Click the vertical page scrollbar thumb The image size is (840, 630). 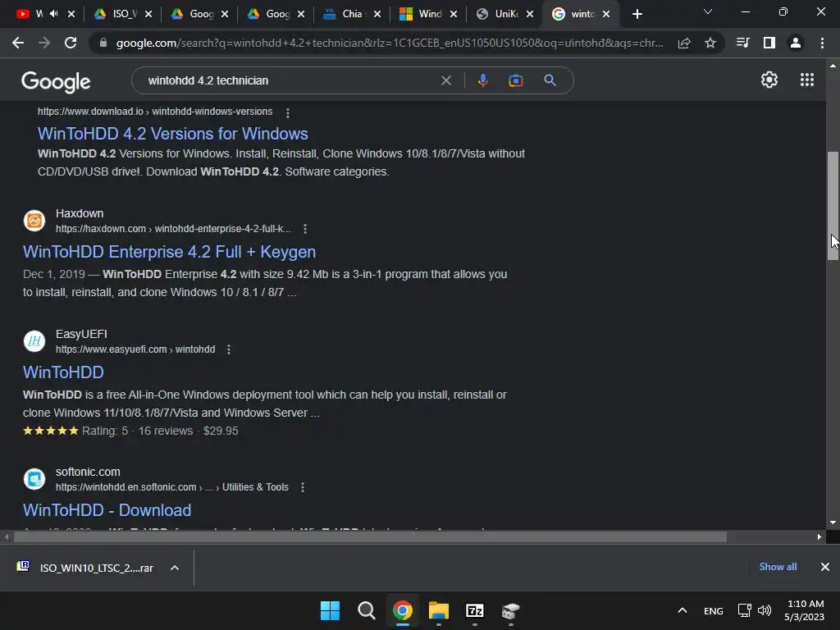(833, 206)
